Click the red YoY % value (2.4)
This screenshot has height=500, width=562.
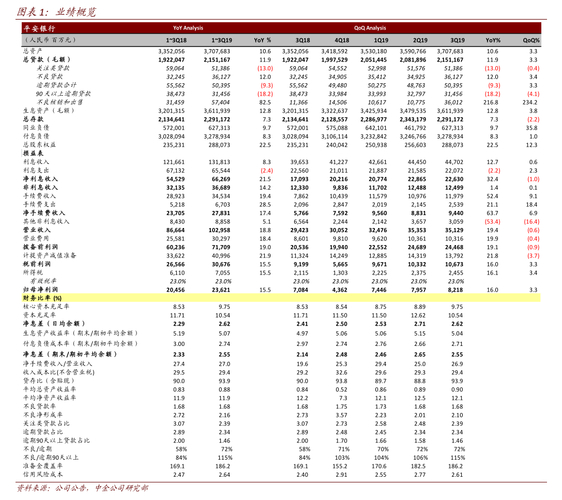267,171
